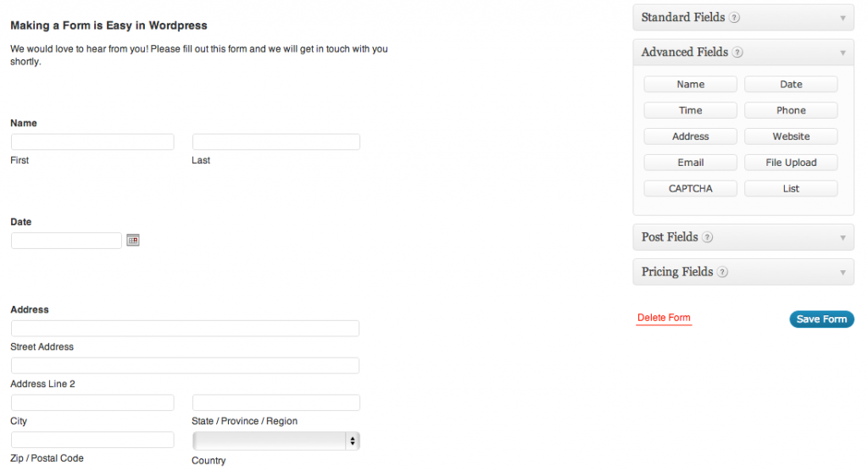
Task: Click the Pricing Fields help icon
Action: click(722, 272)
